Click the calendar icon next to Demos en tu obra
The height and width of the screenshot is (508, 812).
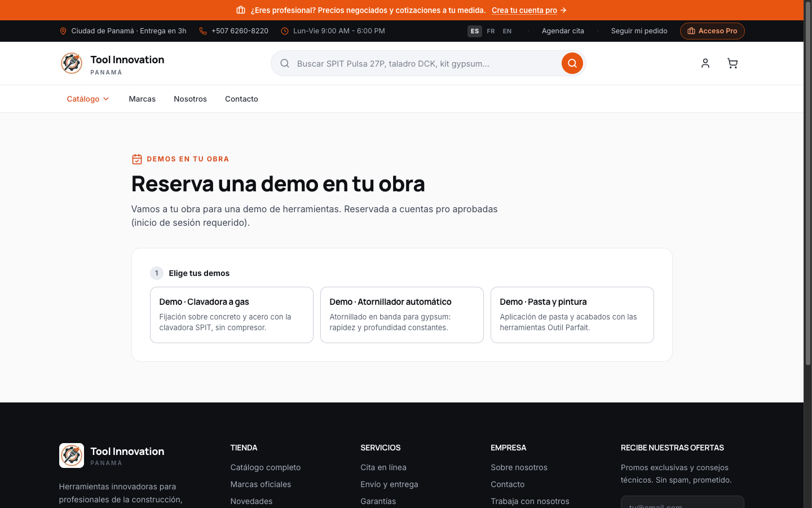[x=137, y=159]
